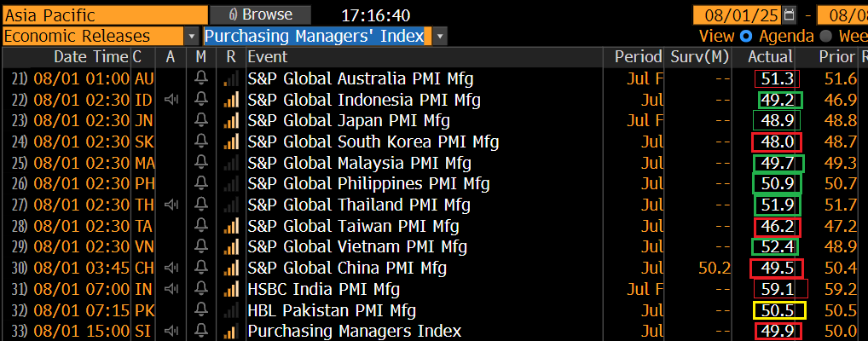Image resolution: width=868 pixels, height=341 pixels.
Task: Click the speaker icon on Indonesia row
Action: click(x=171, y=101)
